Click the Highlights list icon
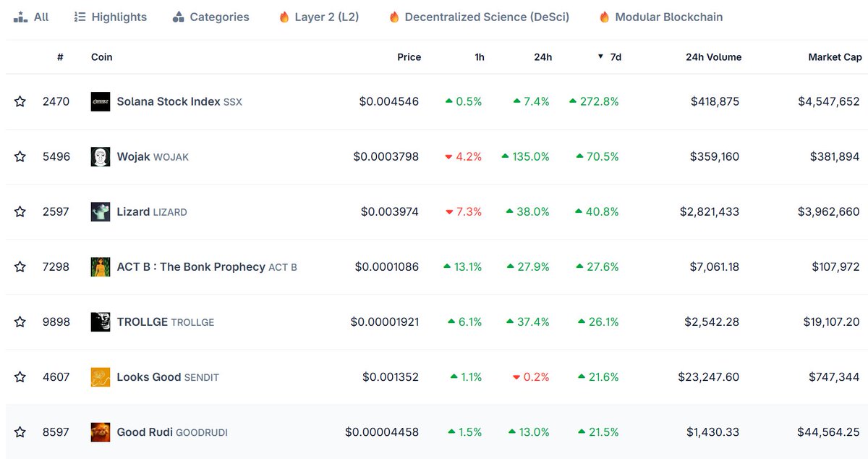This screenshot has height=459, width=868. (x=80, y=17)
